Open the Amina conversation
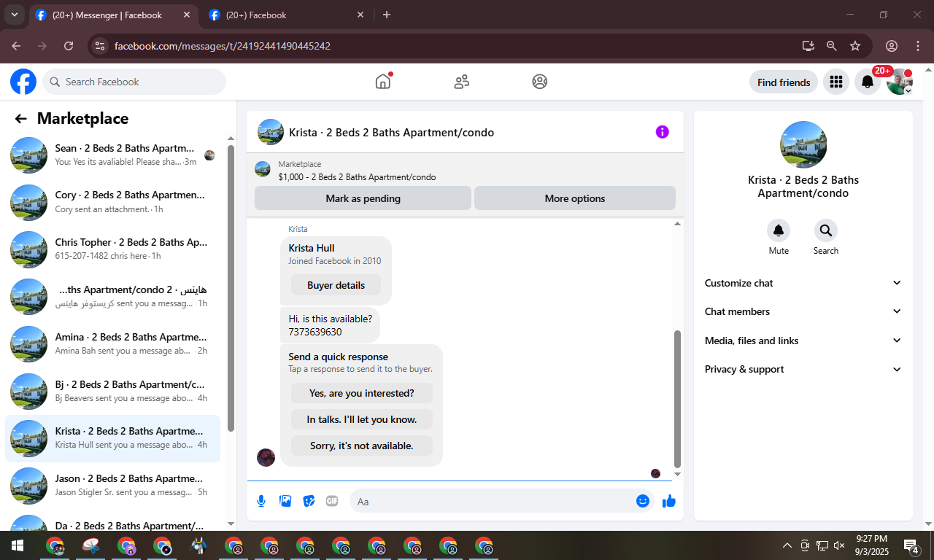The height and width of the screenshot is (560, 934). [113, 344]
